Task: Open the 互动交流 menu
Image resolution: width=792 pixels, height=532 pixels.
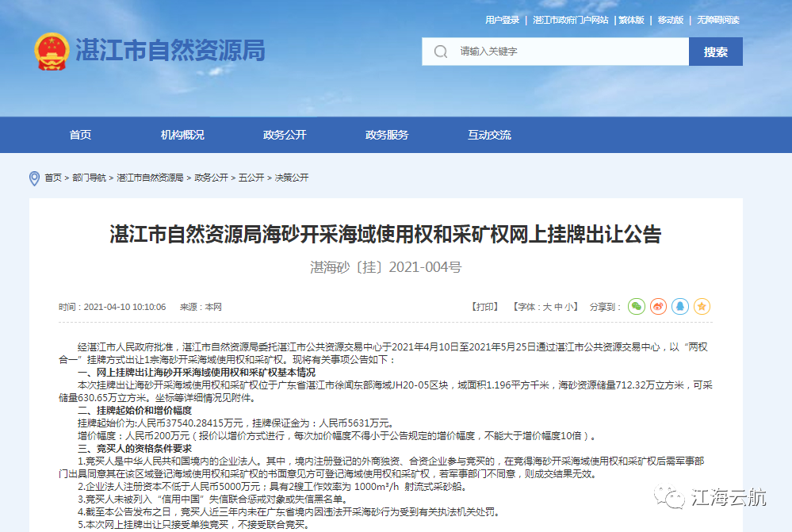Action: [x=489, y=135]
